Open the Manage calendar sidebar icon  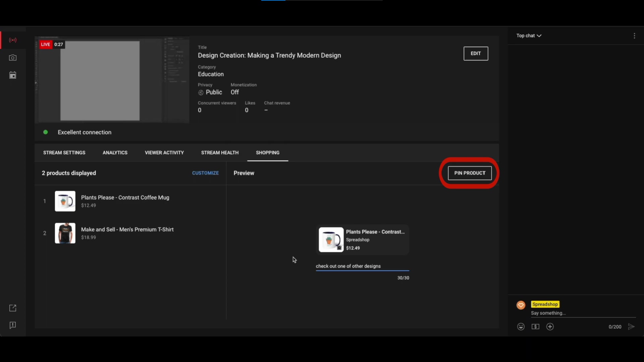[13, 75]
